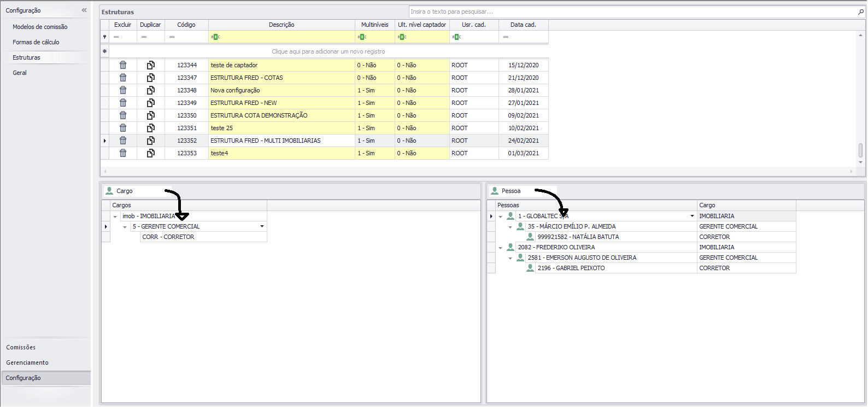Image resolution: width=868 pixels, height=409 pixels.
Task: Click the search magnifier icon
Action: (x=861, y=11)
